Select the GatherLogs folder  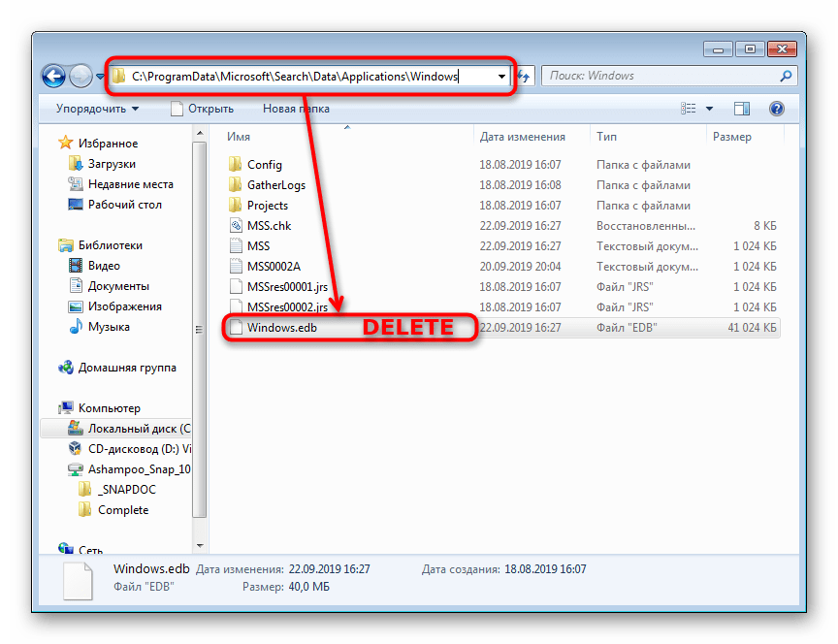click(x=275, y=185)
